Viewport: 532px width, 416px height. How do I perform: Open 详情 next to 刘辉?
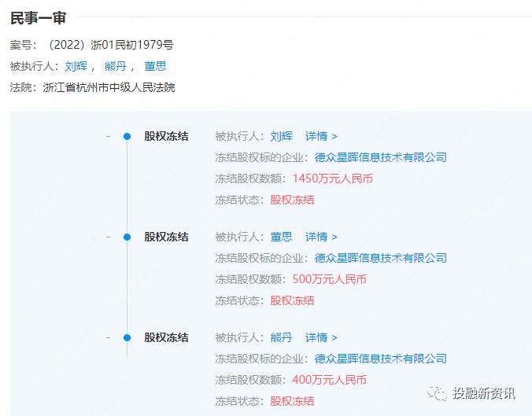click(321, 136)
